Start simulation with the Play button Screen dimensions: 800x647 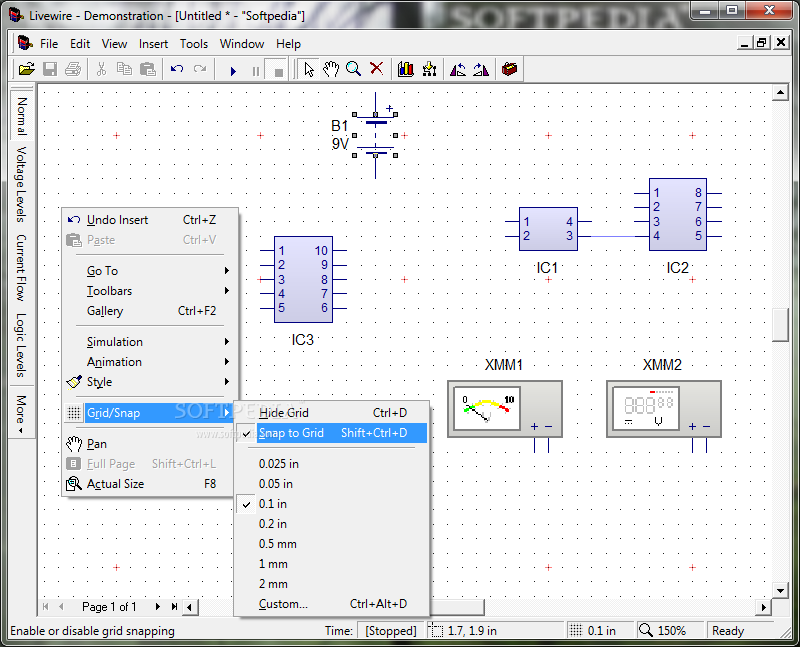(233, 71)
